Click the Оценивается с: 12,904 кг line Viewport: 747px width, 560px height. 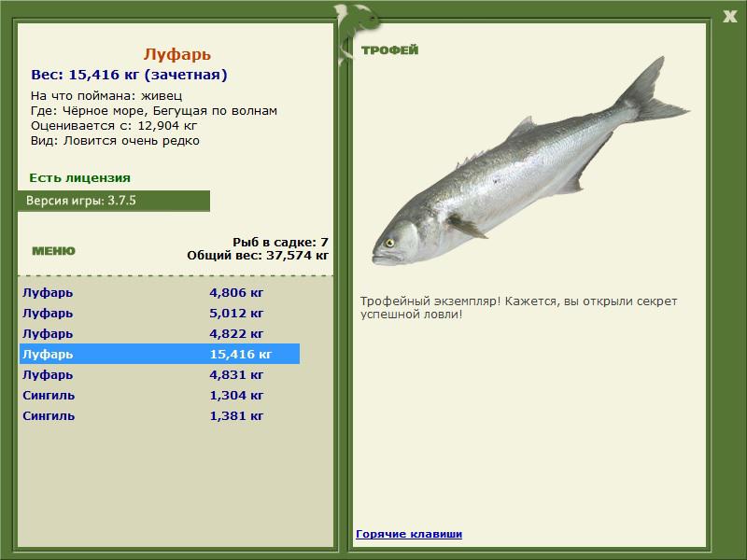point(114,126)
